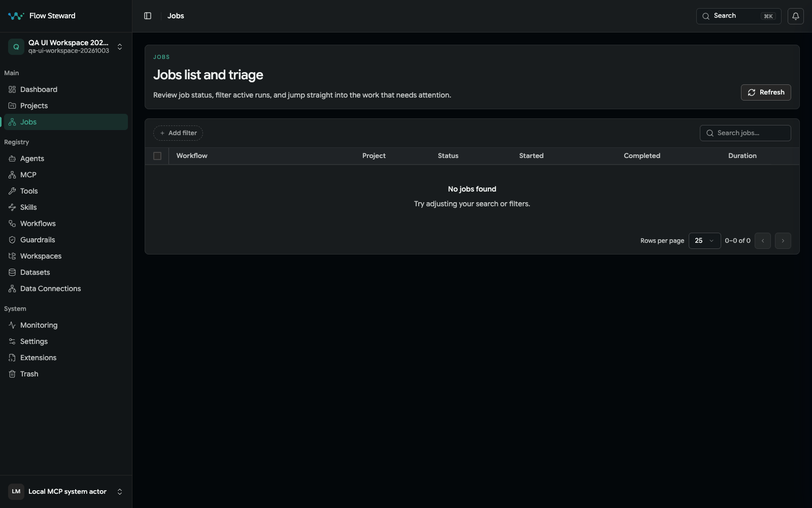Click the Jobs breadcrumb in header
Image resolution: width=812 pixels, height=508 pixels.
pos(176,16)
